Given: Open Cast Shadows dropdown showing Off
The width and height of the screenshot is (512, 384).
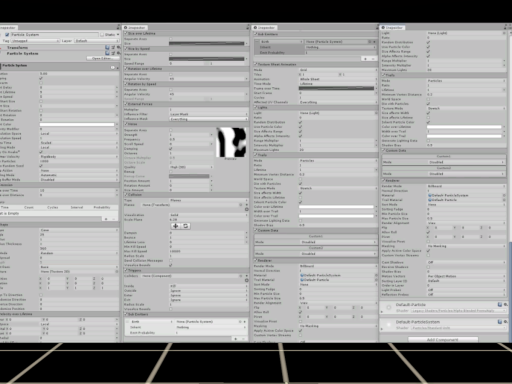Looking at the screenshot, I should point(466,262).
